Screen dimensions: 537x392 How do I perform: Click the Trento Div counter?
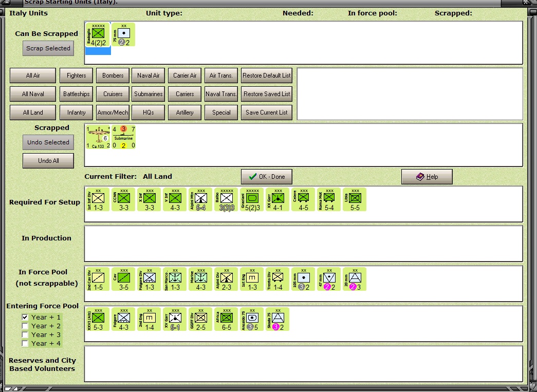coord(277,279)
